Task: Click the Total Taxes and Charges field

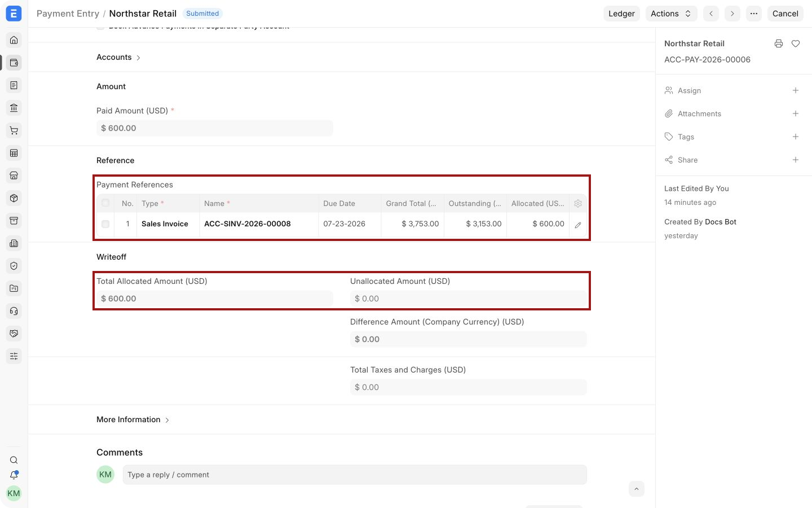Action: tap(468, 387)
